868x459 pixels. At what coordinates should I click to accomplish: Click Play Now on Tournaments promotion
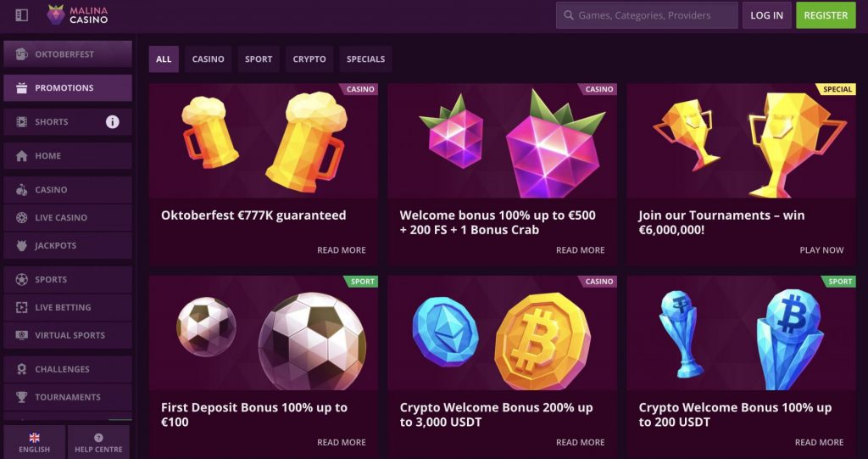[821, 250]
